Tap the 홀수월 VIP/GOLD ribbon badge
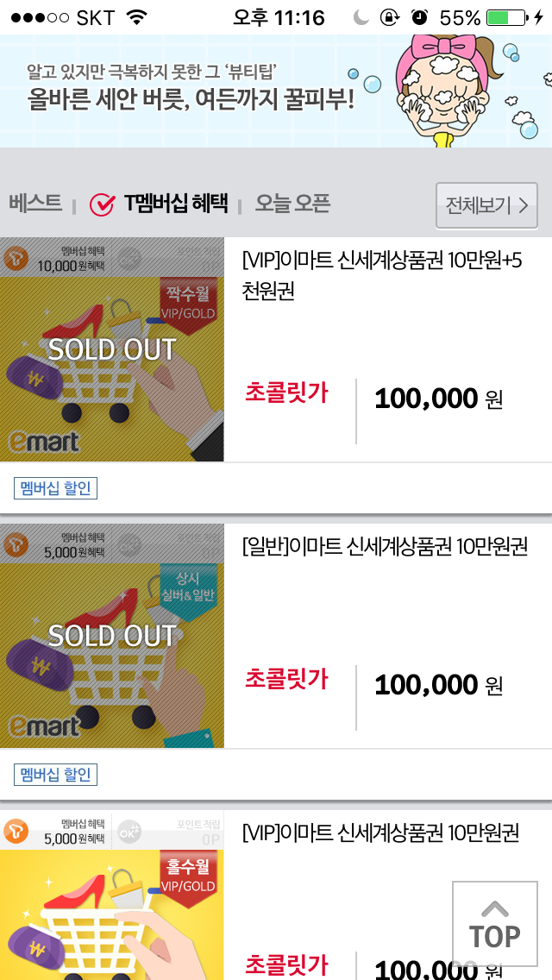 188,874
